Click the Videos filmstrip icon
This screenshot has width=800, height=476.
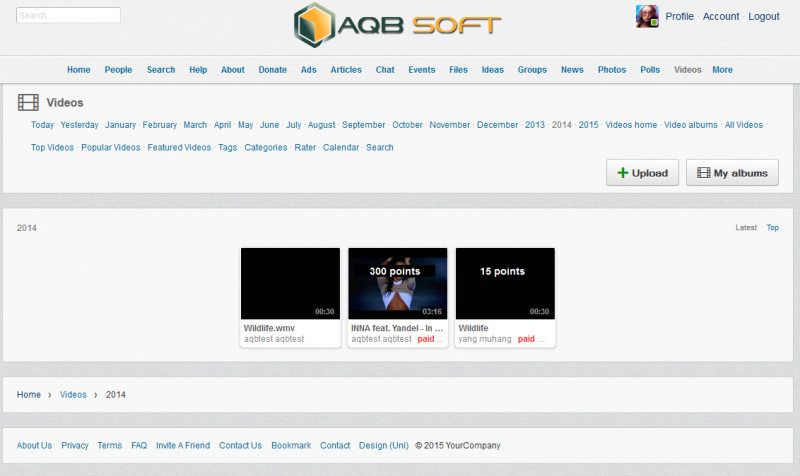pyautogui.click(x=28, y=103)
